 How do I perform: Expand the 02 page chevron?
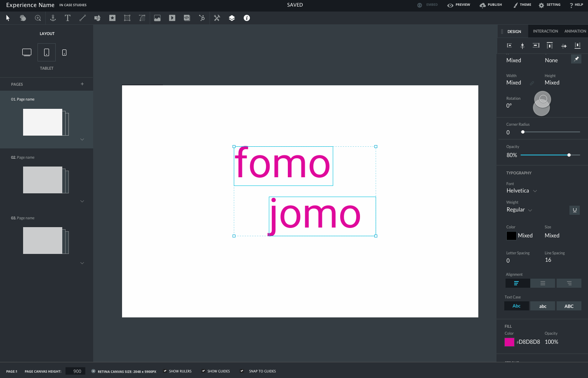[82, 201]
